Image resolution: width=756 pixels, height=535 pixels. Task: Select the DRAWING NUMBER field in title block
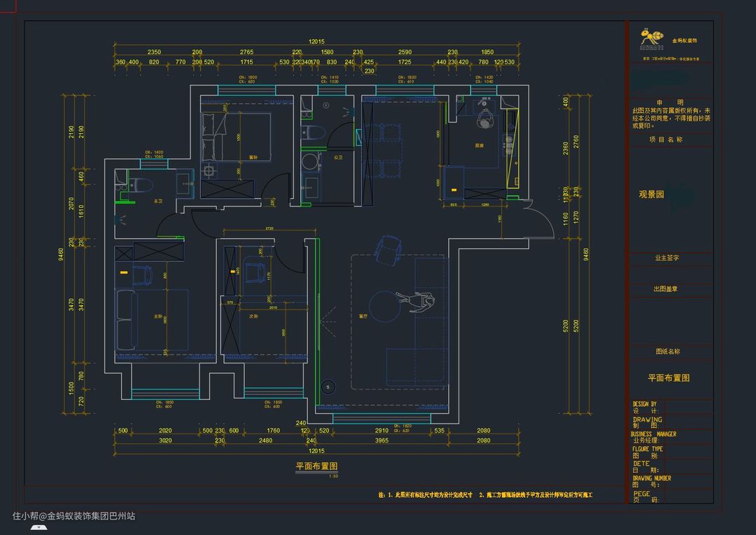pos(652,478)
